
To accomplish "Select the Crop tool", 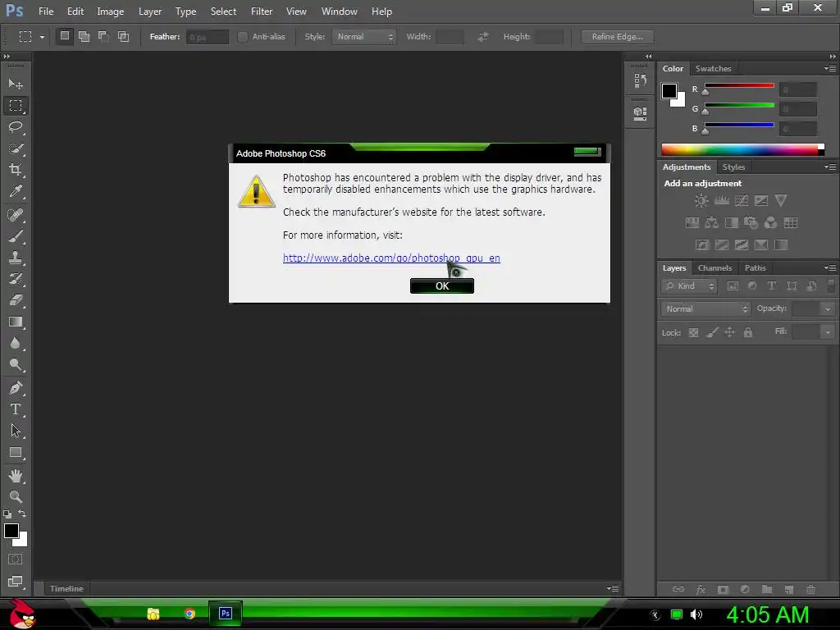I will point(16,170).
